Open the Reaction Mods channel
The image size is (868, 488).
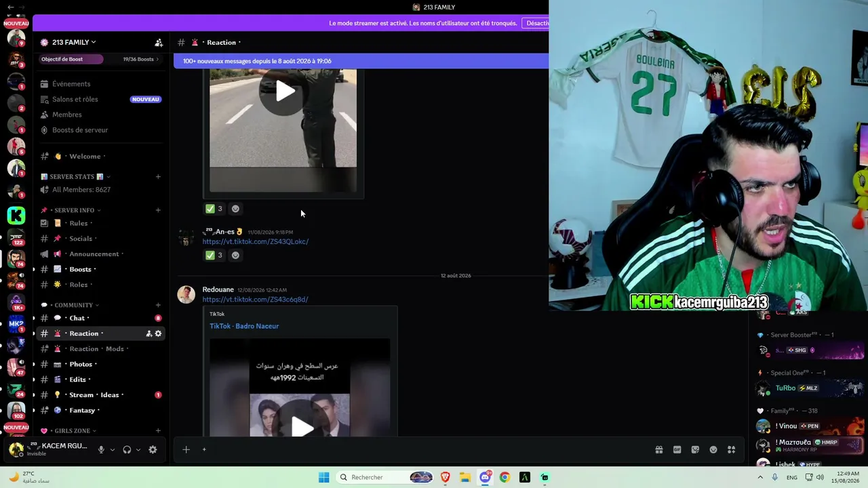(97, 349)
